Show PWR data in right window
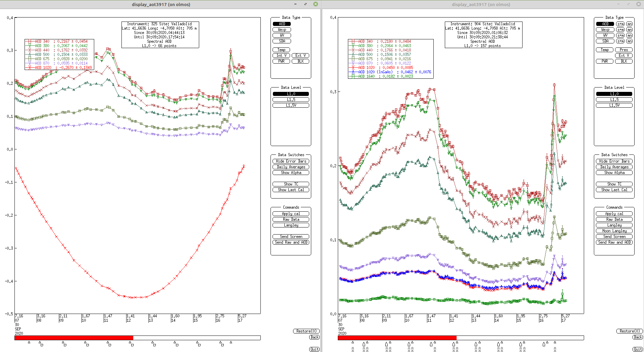This screenshot has height=352, width=644. (605, 61)
